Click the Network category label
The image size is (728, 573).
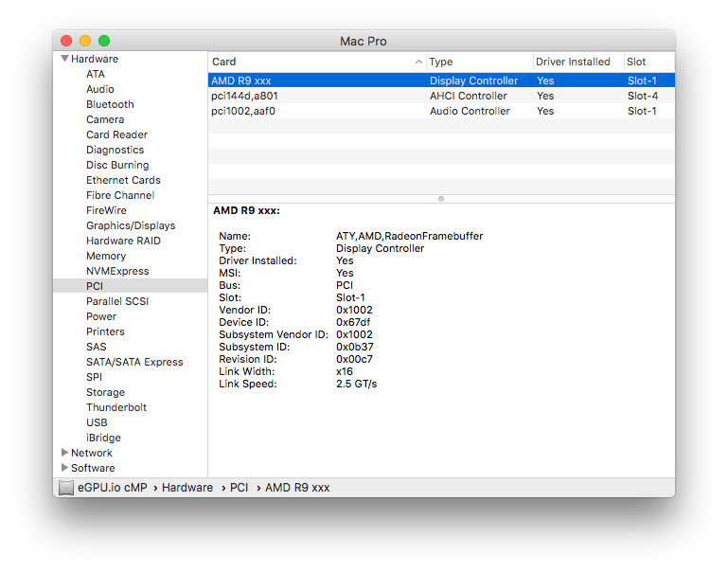(92, 453)
